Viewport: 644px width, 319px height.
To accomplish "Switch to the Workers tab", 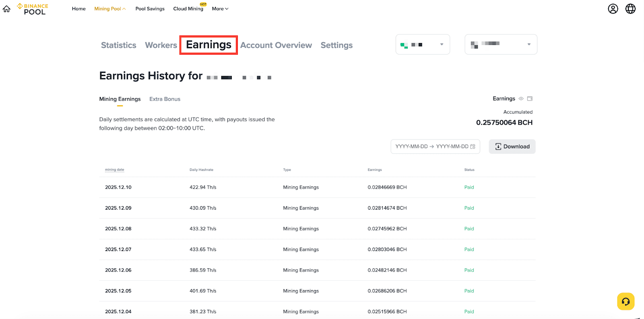I will click(161, 45).
